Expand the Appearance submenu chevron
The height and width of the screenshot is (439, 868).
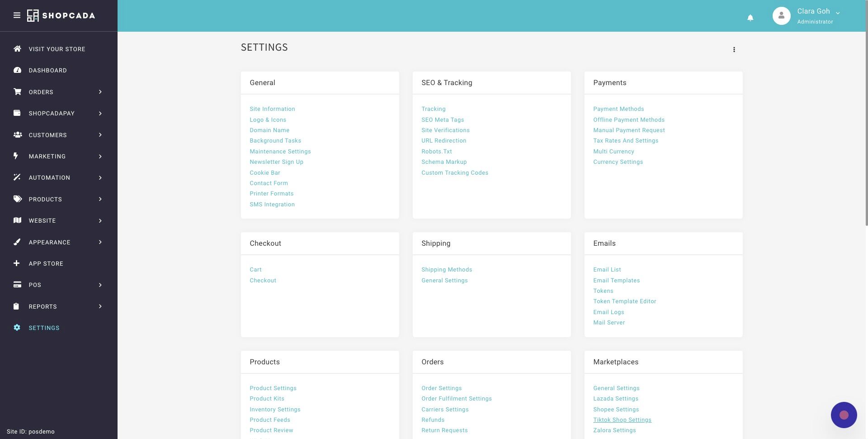[x=100, y=242]
